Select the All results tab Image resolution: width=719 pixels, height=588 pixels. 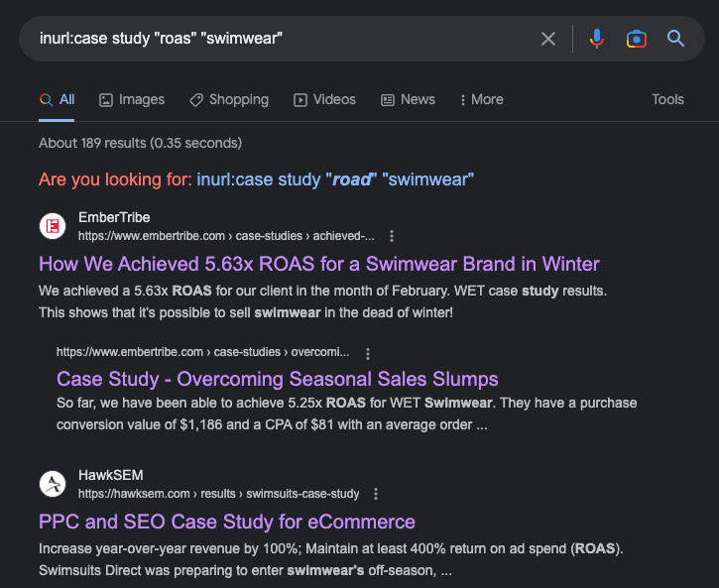click(x=57, y=99)
